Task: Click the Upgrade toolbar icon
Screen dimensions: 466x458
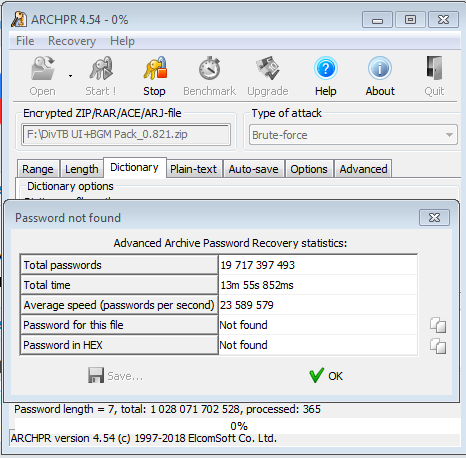Action: (268, 68)
